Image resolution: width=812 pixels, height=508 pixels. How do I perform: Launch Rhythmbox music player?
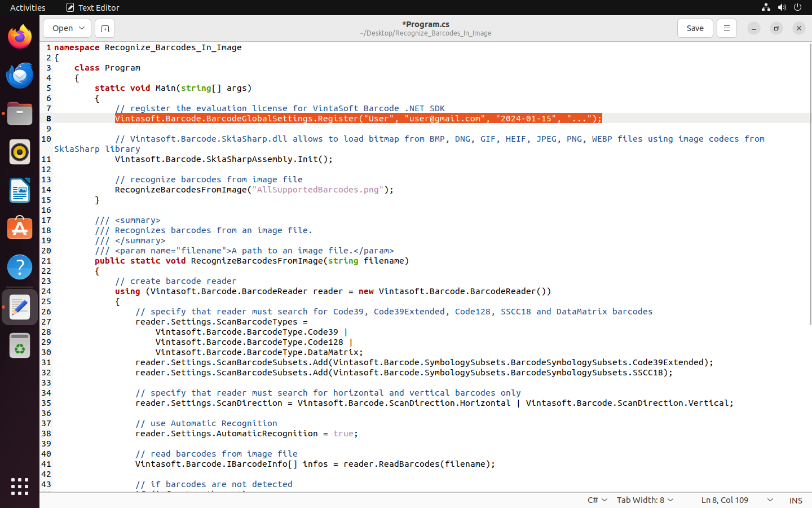click(20, 152)
